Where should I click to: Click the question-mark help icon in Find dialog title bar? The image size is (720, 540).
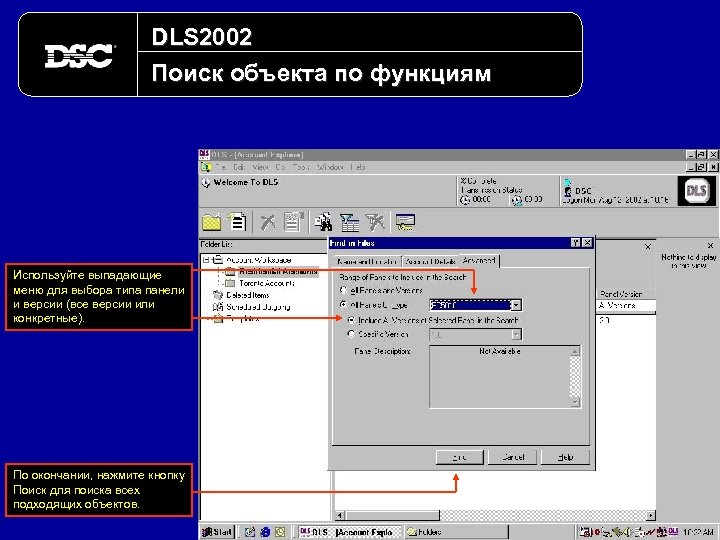(575, 243)
